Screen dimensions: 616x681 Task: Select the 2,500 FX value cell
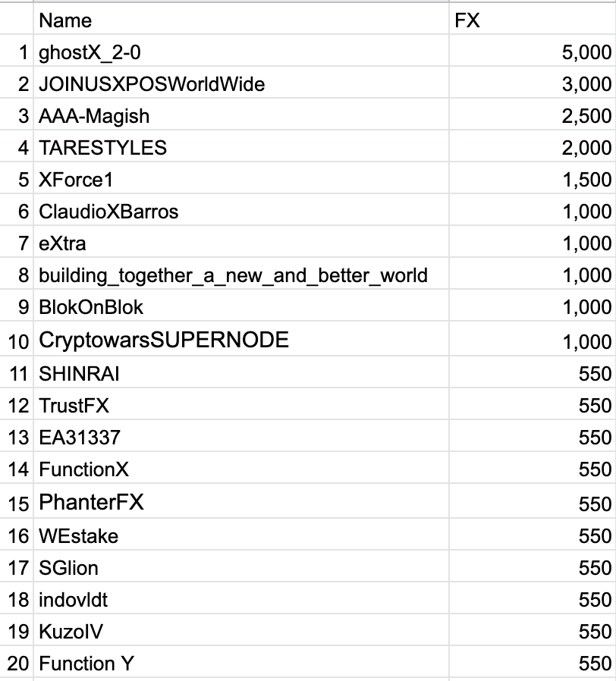pos(532,115)
